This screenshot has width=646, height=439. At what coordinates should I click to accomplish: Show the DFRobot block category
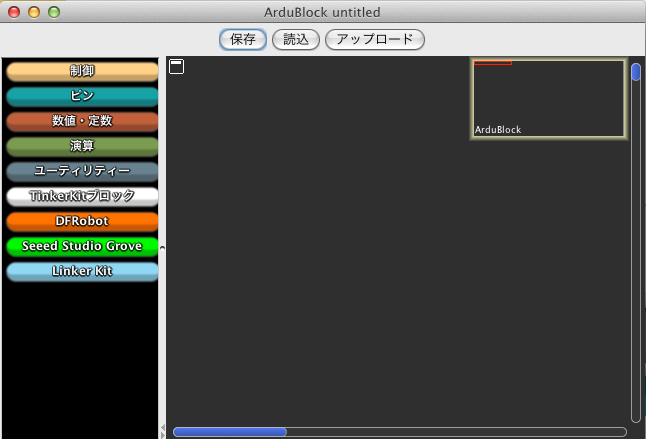point(82,221)
